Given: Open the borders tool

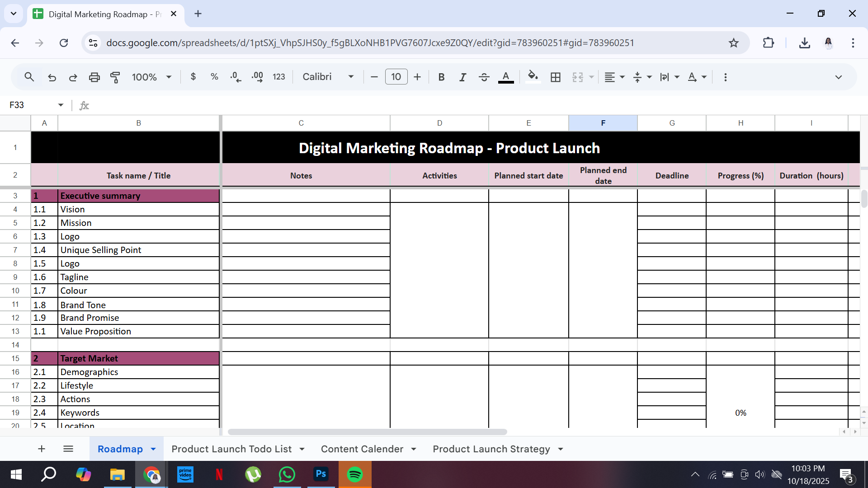Looking at the screenshot, I should pos(556,77).
